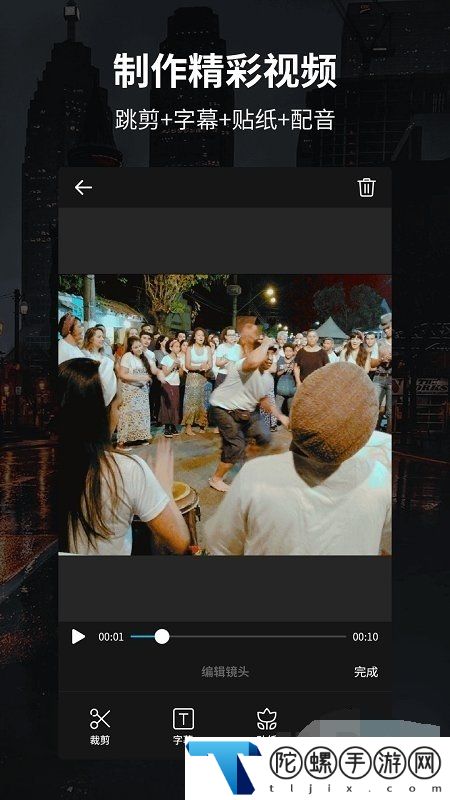The height and width of the screenshot is (800, 450).
Task: Click the empty gray bar below the video
Action: [x=225, y=588]
